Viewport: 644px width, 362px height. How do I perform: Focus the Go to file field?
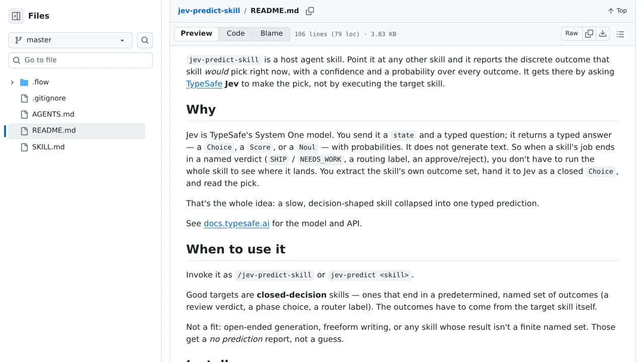pos(80,60)
